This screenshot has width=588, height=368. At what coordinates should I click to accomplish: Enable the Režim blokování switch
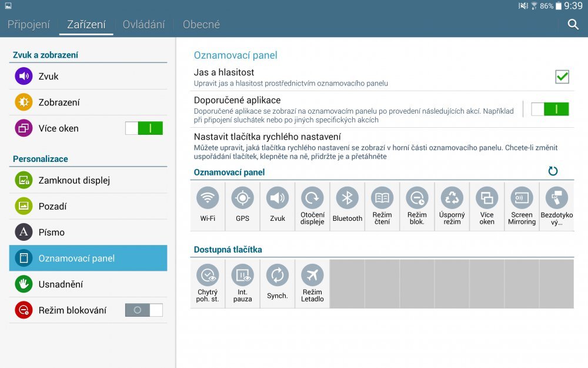pyautogui.click(x=144, y=310)
